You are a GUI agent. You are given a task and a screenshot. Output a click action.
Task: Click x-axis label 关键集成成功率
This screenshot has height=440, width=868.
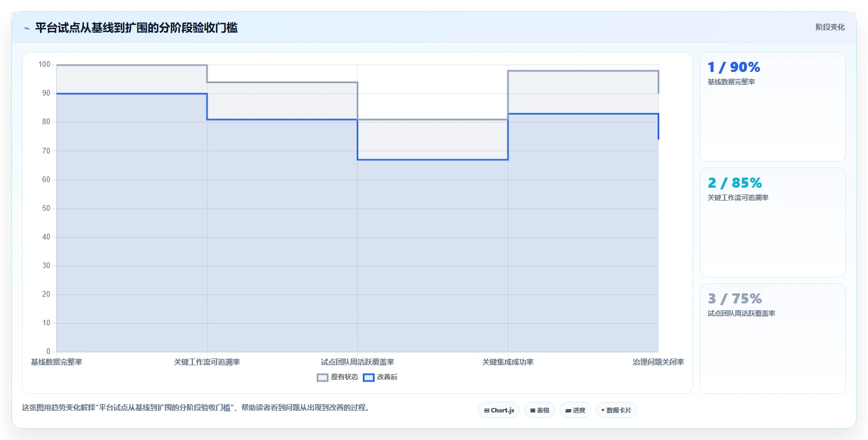pyautogui.click(x=508, y=362)
